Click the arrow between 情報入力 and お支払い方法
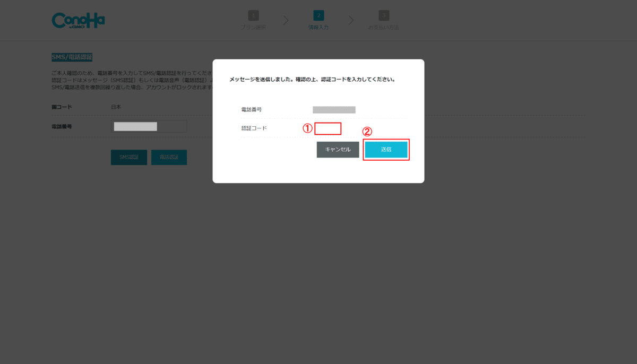The width and height of the screenshot is (637, 364). tap(350, 20)
